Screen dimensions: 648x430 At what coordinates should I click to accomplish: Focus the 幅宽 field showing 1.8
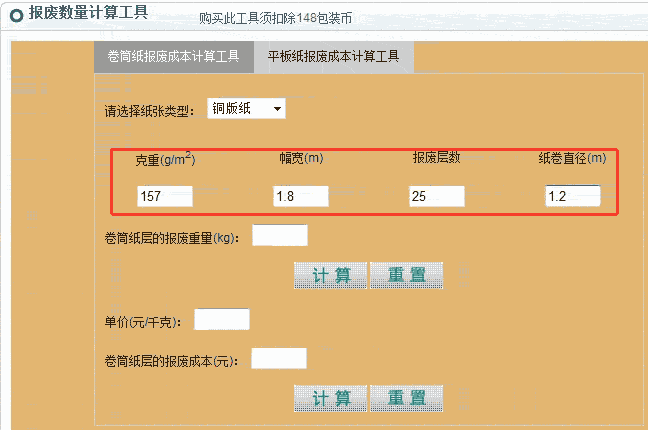pos(301,197)
